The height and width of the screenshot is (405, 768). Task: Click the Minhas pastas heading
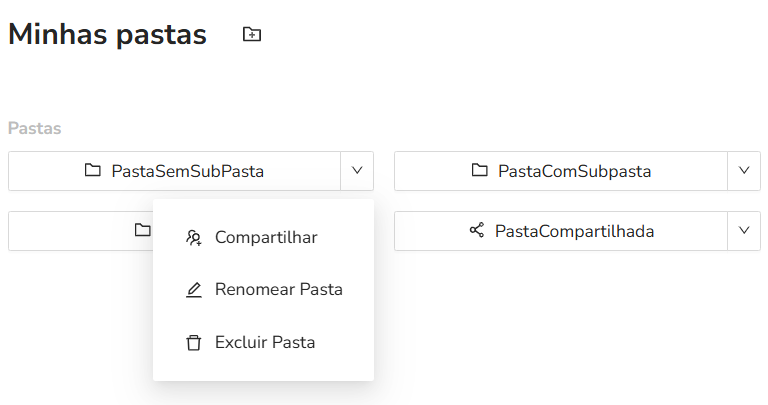(107, 35)
